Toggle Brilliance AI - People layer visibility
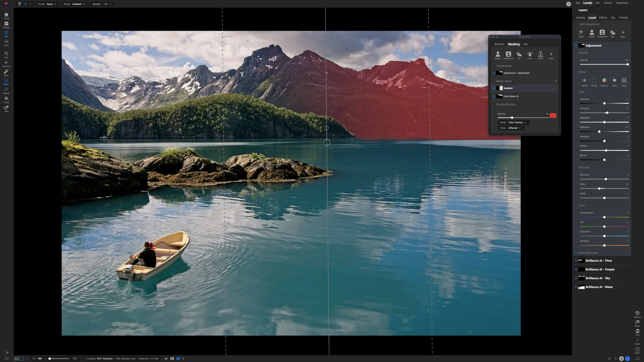The width and height of the screenshot is (644, 362). point(576,269)
